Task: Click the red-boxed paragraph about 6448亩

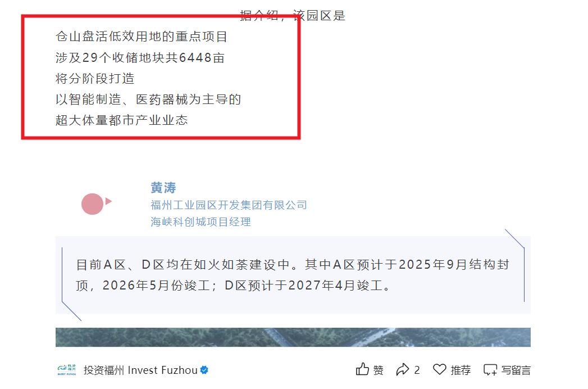Action: click(x=161, y=78)
